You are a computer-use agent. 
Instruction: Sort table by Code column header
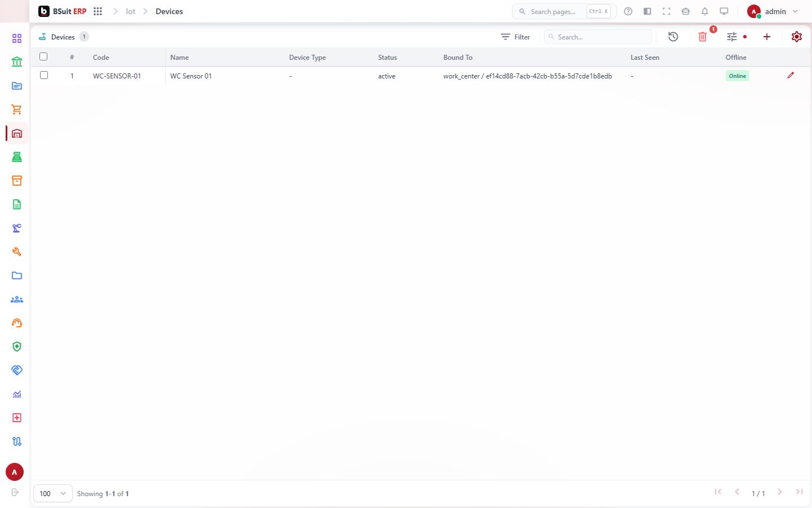(101, 58)
